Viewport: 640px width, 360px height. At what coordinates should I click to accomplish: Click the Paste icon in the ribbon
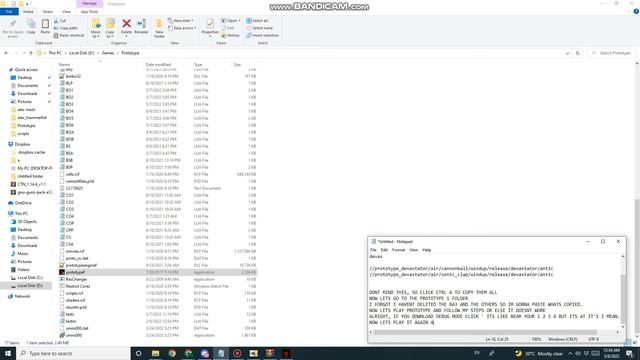(x=45, y=27)
